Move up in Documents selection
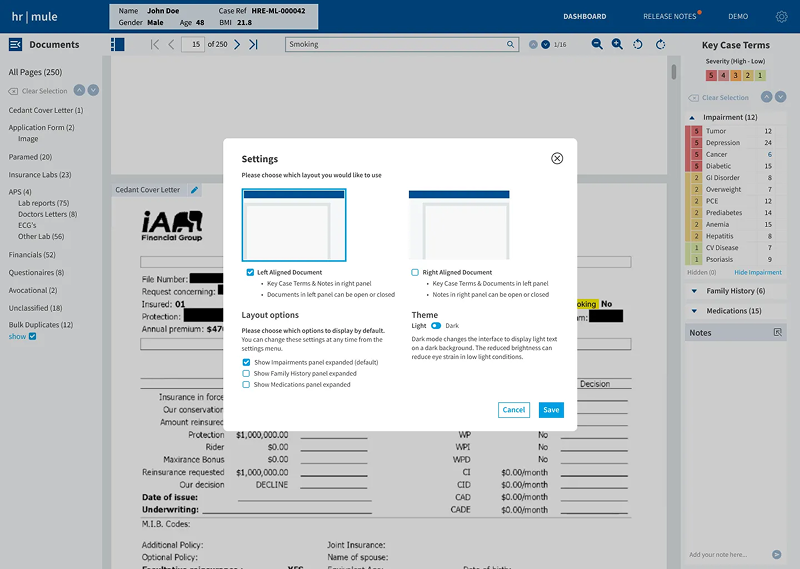Screen dimensions: 800x569 click(79, 90)
